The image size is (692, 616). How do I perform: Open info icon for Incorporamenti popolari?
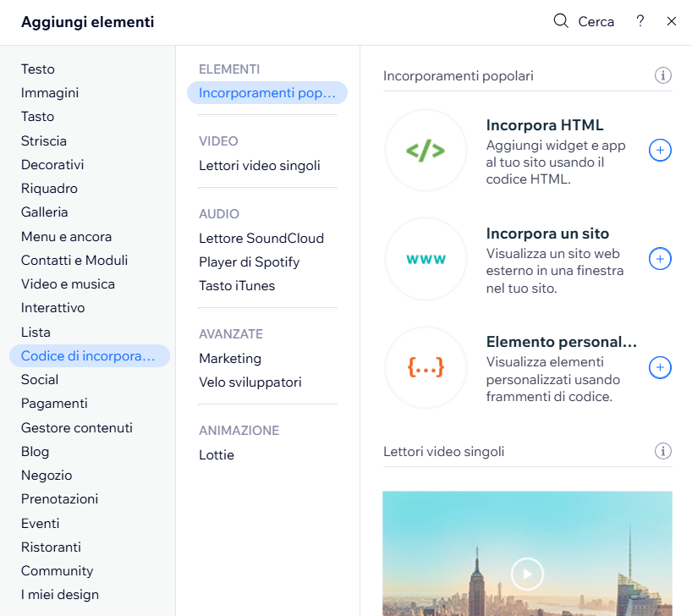click(x=663, y=76)
